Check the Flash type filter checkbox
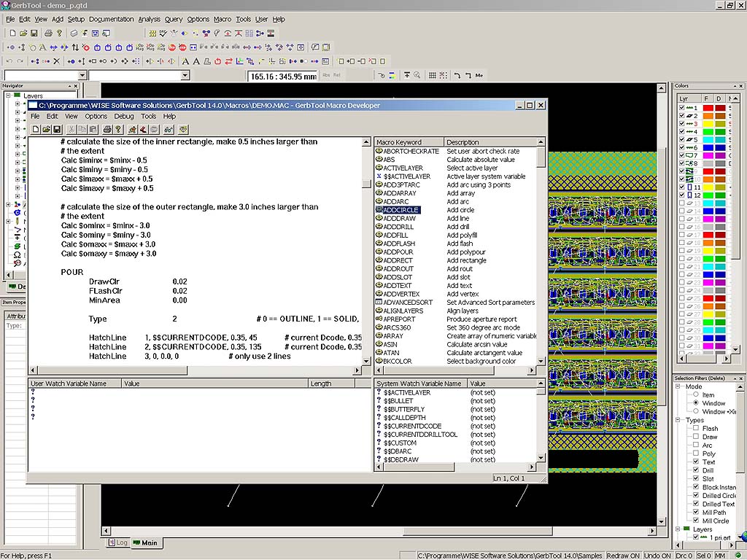Image resolution: width=747 pixels, height=560 pixels. pos(696,428)
